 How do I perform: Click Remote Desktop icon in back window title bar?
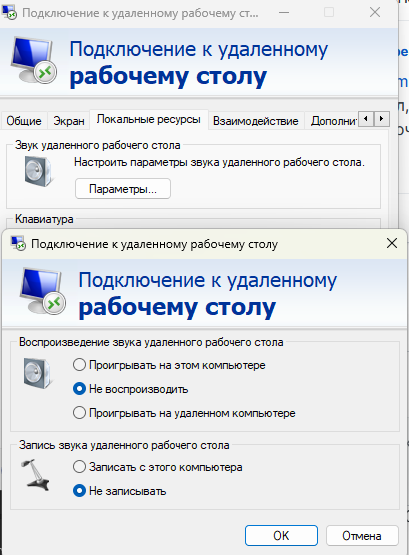(10, 13)
